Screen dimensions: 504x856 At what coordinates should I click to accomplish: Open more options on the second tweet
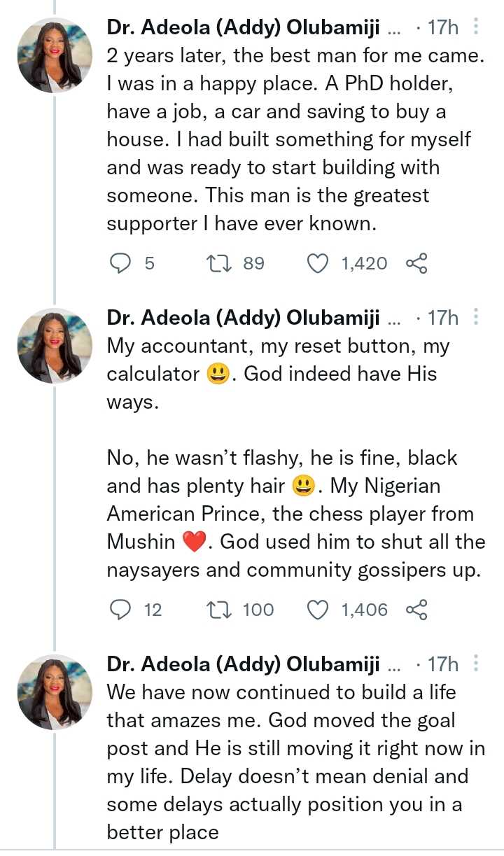tap(477, 318)
